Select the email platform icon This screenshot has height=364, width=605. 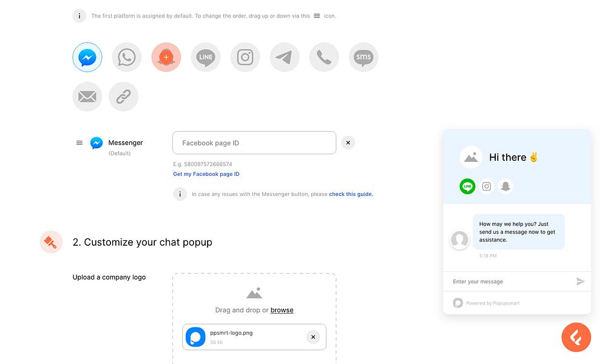(x=87, y=96)
